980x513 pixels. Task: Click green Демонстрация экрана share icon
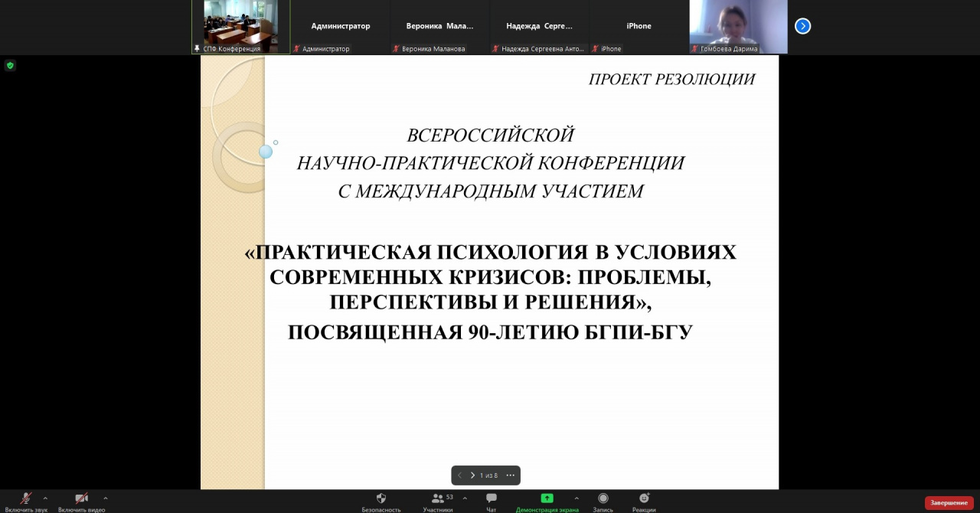[547, 498]
